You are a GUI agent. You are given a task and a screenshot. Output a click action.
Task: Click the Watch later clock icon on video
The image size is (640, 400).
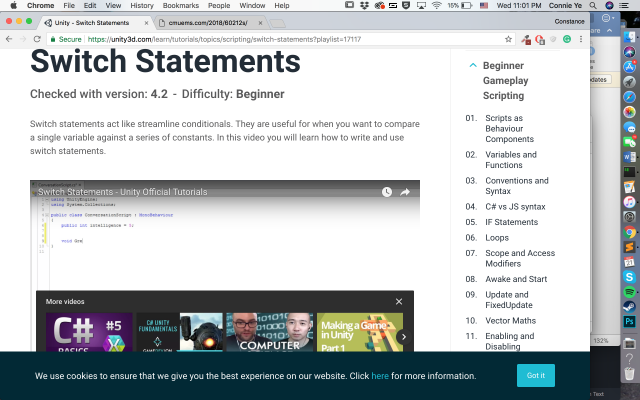click(x=387, y=192)
